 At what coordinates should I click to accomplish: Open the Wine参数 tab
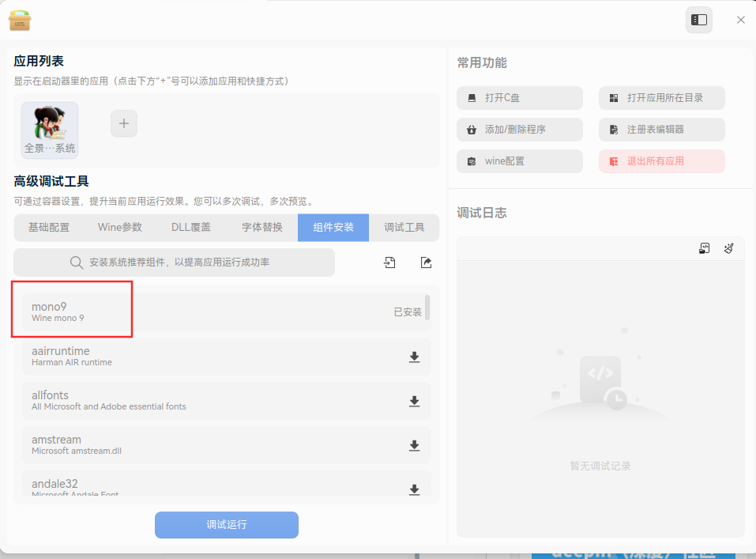coord(119,228)
